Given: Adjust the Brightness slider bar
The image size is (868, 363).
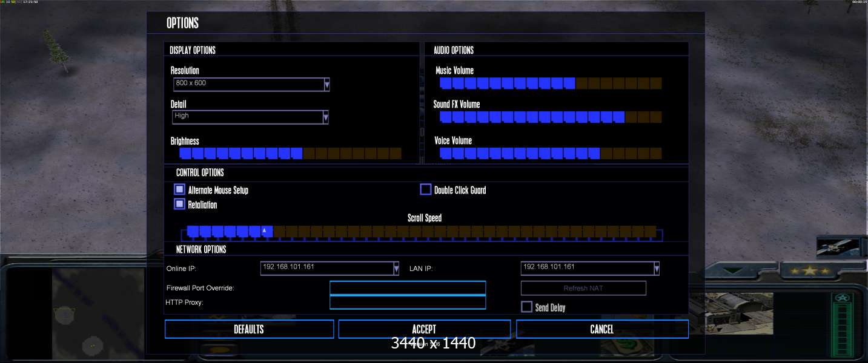Looking at the screenshot, I should pyautogui.click(x=291, y=153).
